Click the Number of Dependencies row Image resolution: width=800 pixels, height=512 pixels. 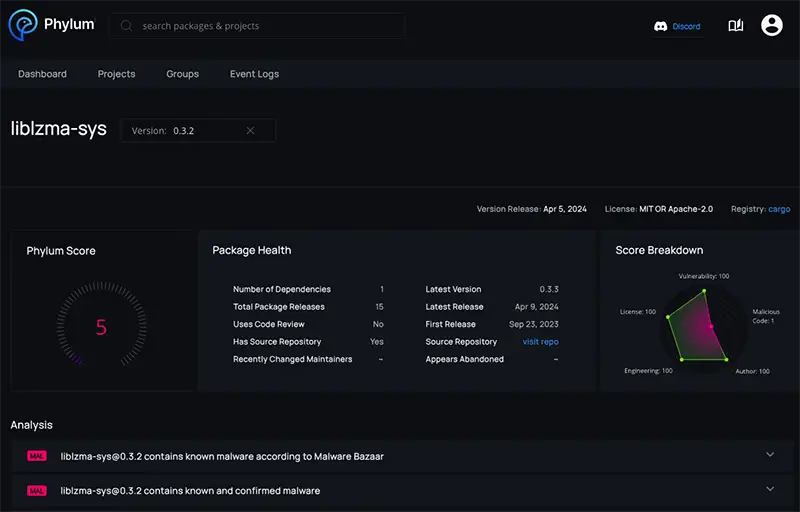click(308, 289)
